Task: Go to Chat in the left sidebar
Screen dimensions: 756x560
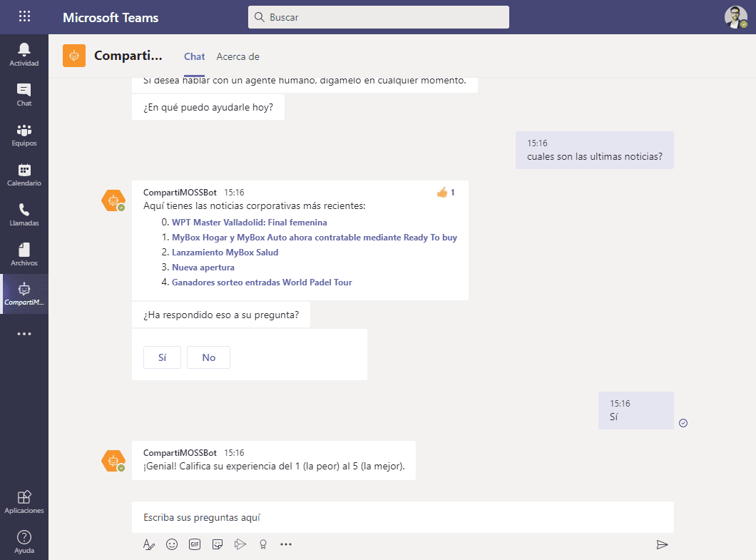Action: (24, 95)
